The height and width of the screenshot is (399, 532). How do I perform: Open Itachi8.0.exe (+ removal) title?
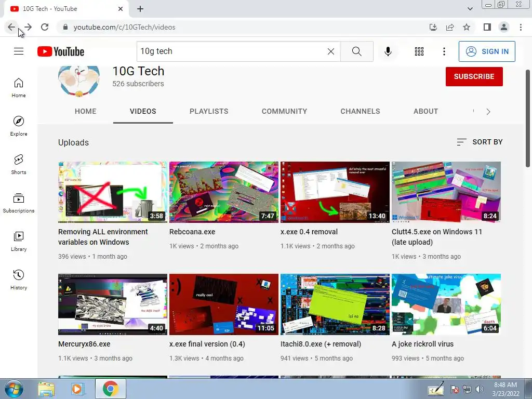(x=321, y=344)
